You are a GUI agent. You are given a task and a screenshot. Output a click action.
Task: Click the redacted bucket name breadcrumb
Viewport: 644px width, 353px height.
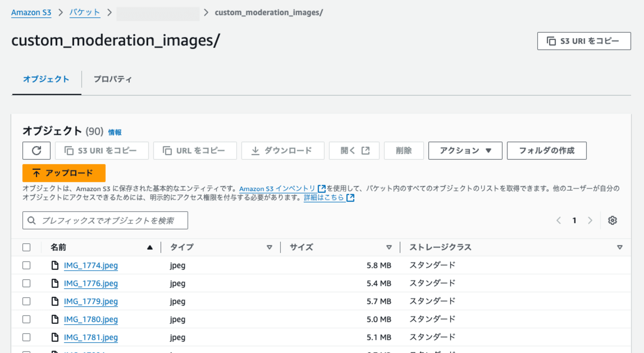click(x=158, y=14)
